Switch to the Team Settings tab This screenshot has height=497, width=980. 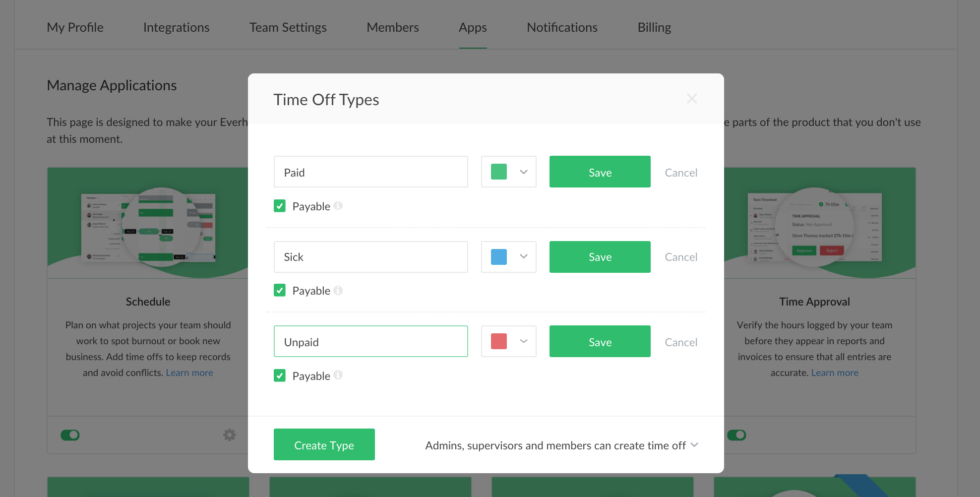tap(288, 27)
